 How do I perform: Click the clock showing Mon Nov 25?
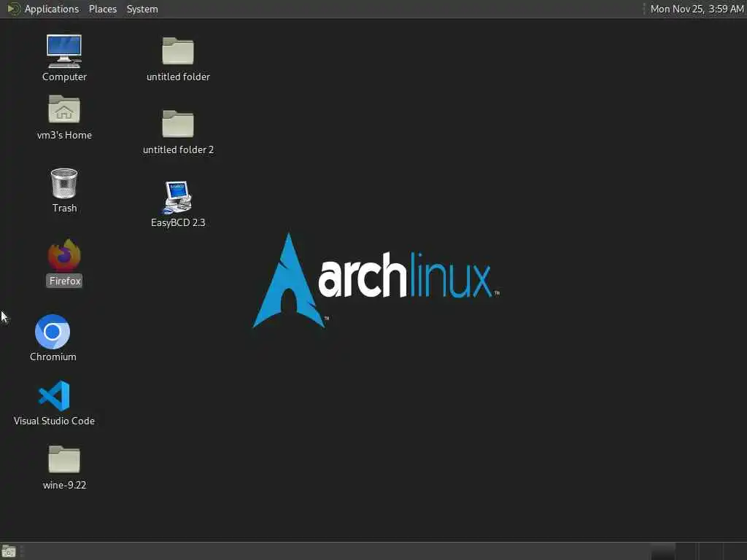point(697,9)
